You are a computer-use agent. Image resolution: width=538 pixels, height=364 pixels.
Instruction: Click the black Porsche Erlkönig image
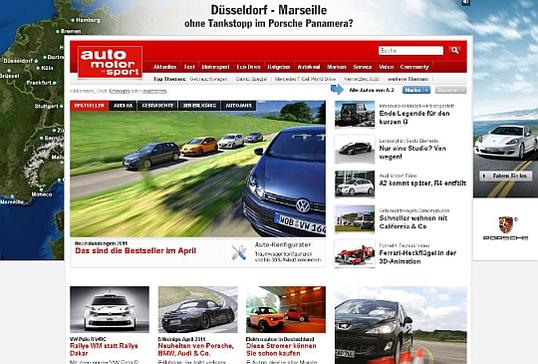pyautogui.click(x=198, y=309)
